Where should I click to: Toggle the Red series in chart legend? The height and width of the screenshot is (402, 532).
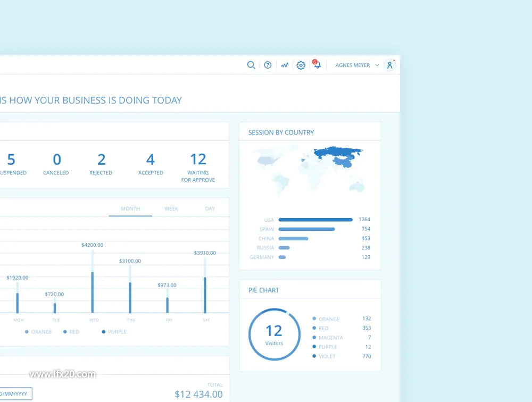[71, 332]
